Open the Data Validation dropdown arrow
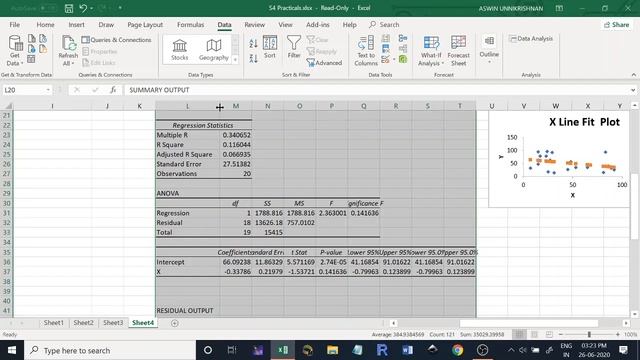The width and height of the screenshot is (640, 360). click(x=394, y=60)
